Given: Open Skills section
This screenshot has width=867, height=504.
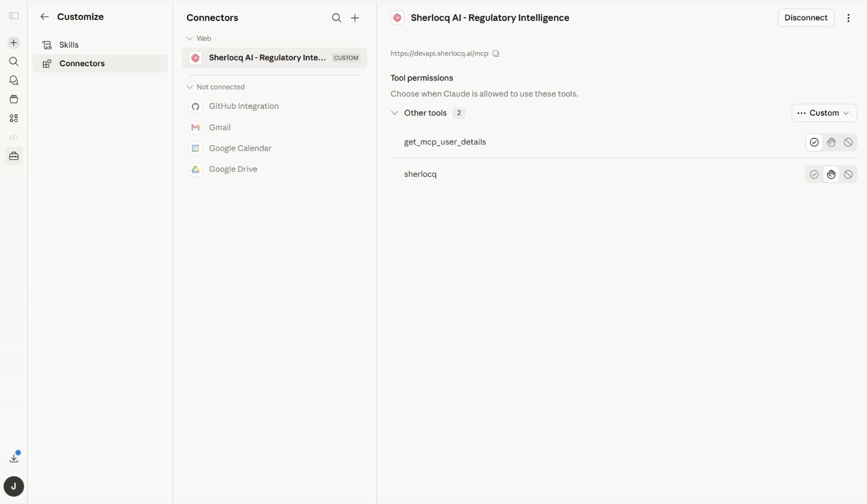Looking at the screenshot, I should [x=100, y=45].
